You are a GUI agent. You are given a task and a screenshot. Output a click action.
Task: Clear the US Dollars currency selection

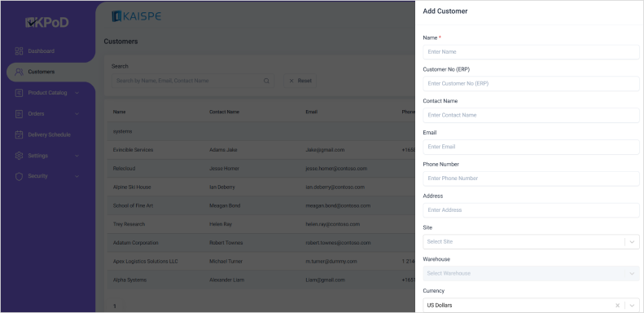[617, 306]
